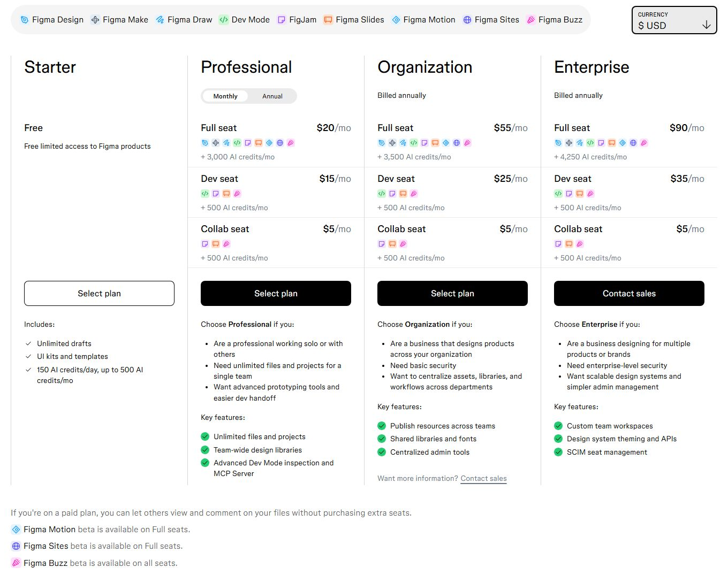This screenshot has width=728, height=575.
Task: Choose Select plan under Starter
Action: (x=99, y=294)
